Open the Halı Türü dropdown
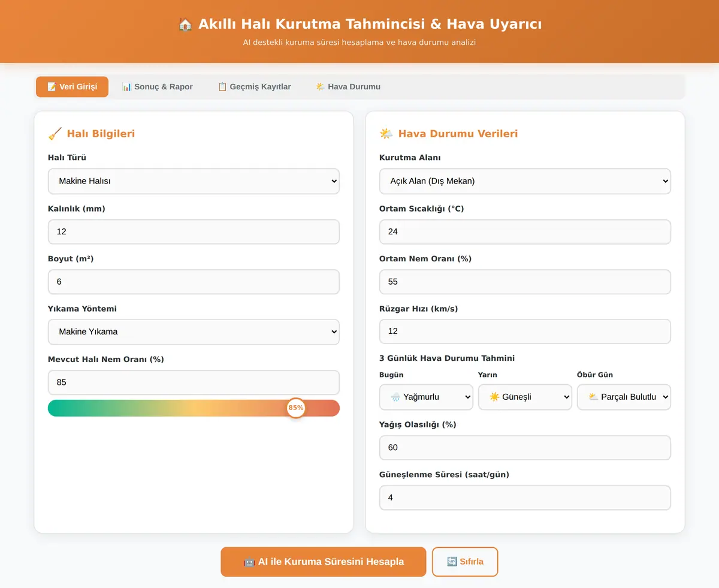Screen dimensions: 719x588 tap(194, 181)
